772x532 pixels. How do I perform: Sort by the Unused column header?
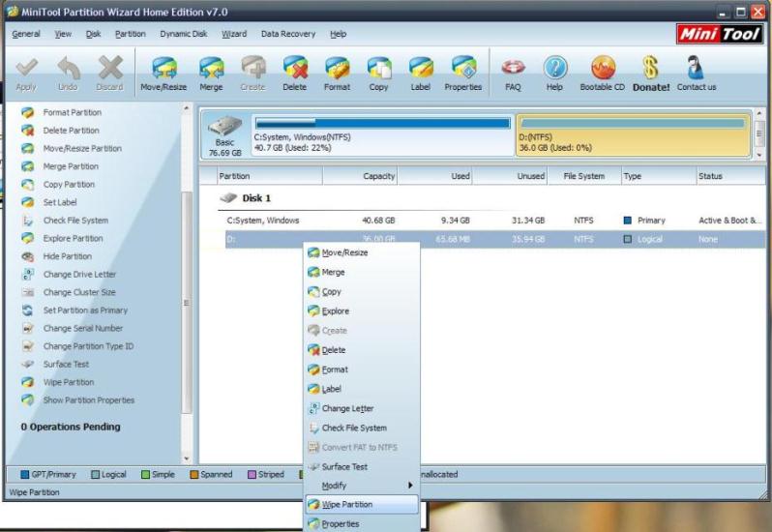point(510,176)
